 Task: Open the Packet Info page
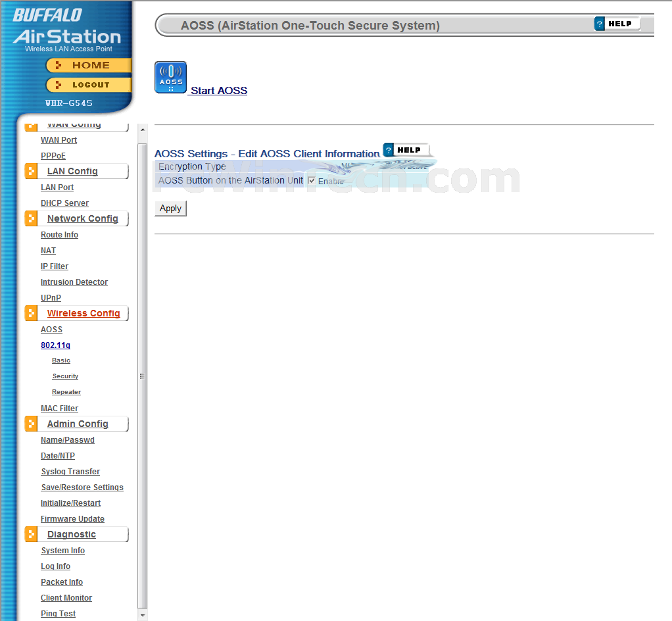click(62, 582)
